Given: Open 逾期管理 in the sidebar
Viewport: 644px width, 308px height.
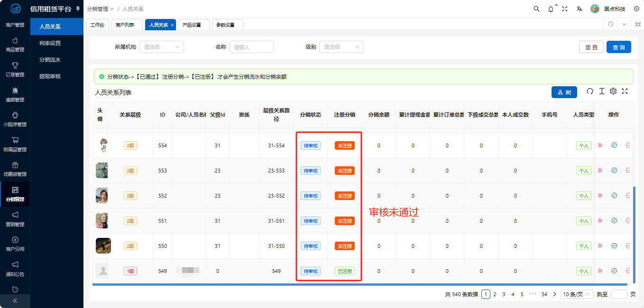Looking at the screenshot, I should [15, 93].
